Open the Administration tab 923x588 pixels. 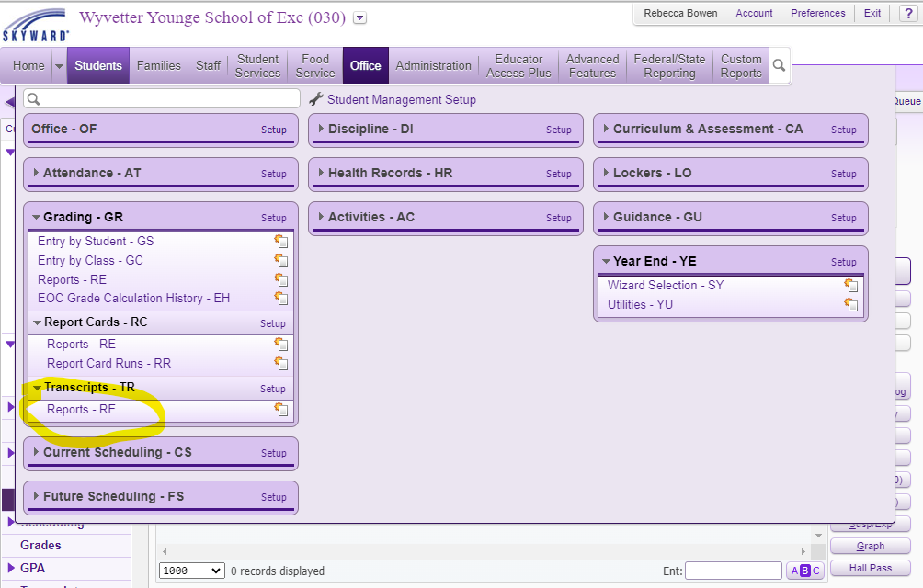433,65
